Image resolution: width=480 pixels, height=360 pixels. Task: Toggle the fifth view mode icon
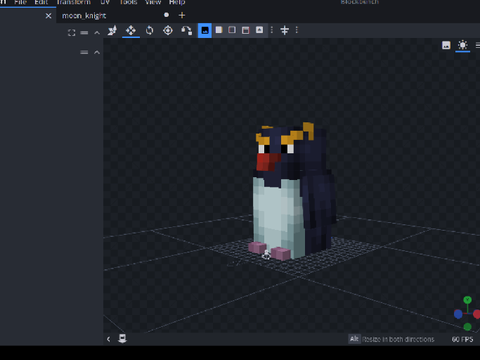click(x=259, y=30)
